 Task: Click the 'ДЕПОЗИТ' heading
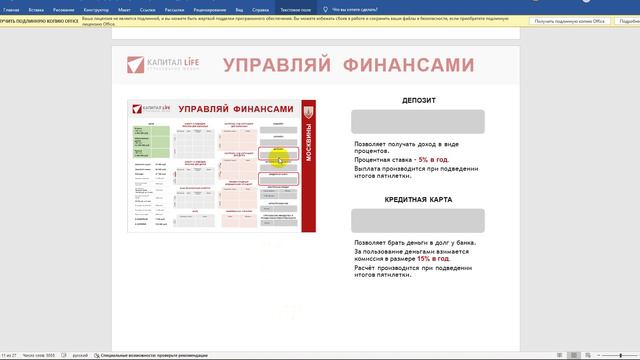[418, 100]
